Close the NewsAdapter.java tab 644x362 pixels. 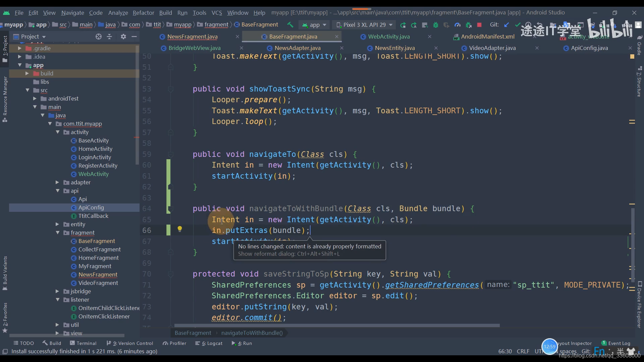tap(342, 48)
